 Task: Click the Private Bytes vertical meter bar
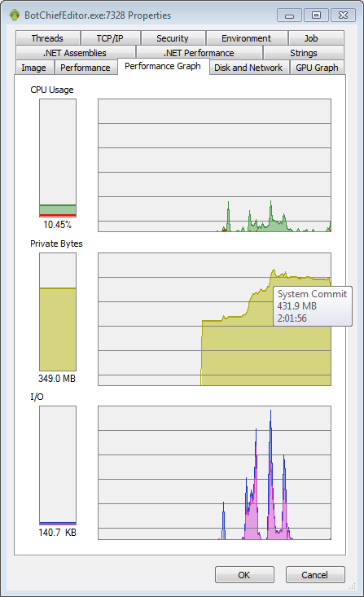pos(58,312)
